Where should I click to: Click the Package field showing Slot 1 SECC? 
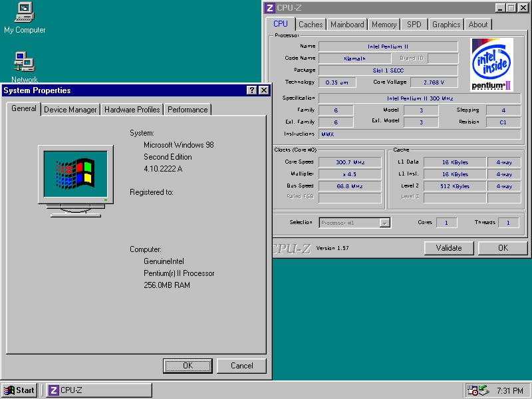(388, 70)
